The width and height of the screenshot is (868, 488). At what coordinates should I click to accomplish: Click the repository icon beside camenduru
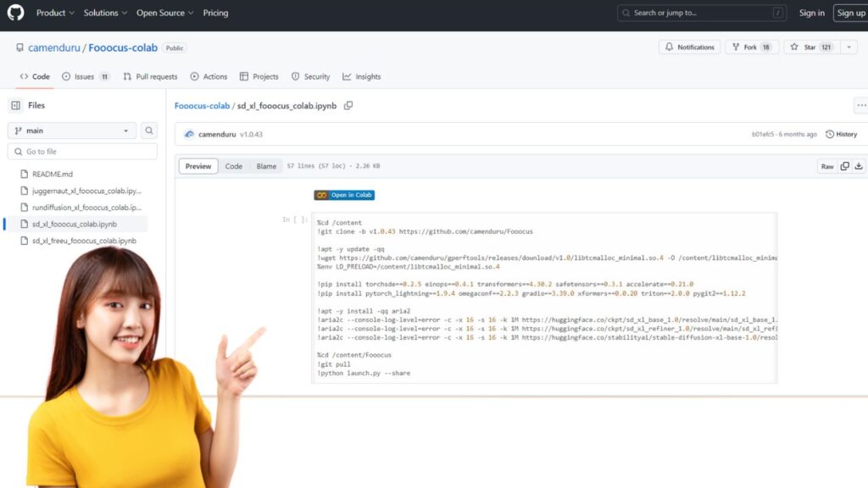coord(20,47)
